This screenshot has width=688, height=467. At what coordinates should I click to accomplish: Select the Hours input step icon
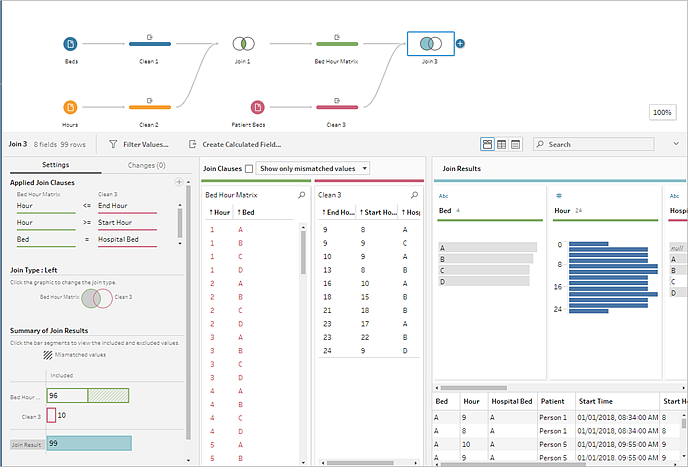click(70, 107)
